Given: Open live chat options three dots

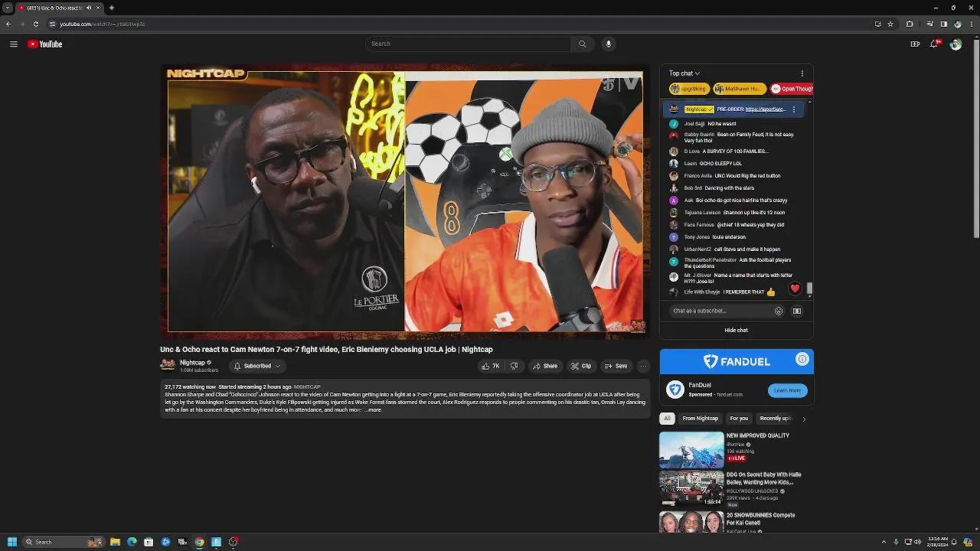Looking at the screenshot, I should pos(802,73).
